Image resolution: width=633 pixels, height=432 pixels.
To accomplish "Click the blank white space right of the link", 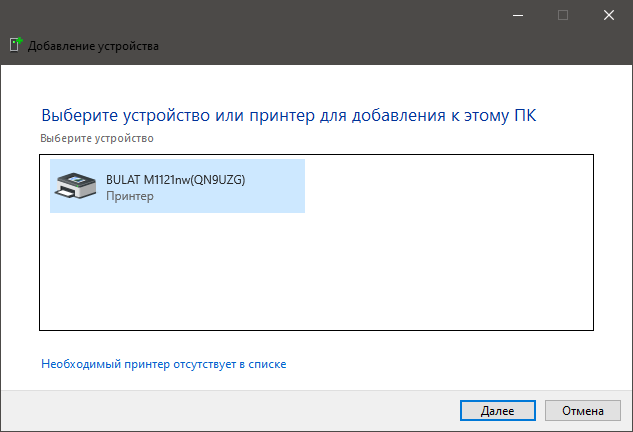I will (x=450, y=365).
